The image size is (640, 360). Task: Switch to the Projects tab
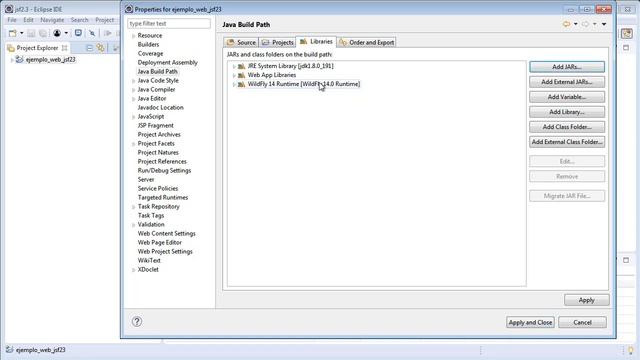[x=277, y=42]
